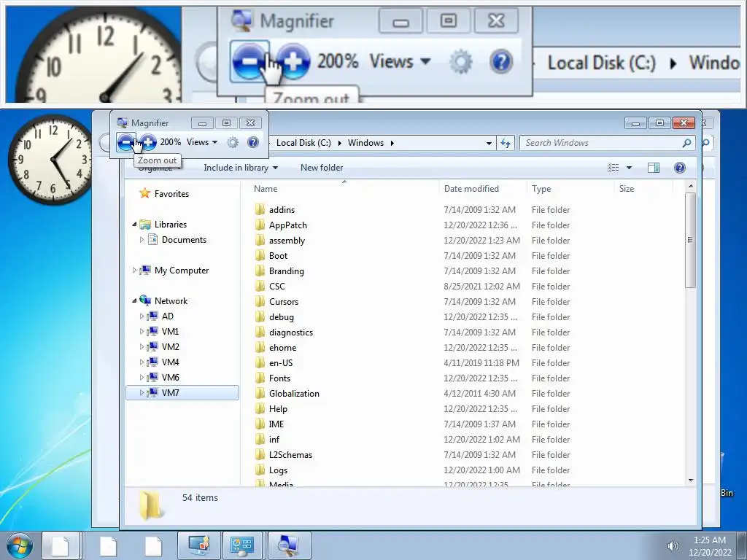This screenshot has height=560, width=747.
Task: Select the diagnostics folder
Action: 290,332
